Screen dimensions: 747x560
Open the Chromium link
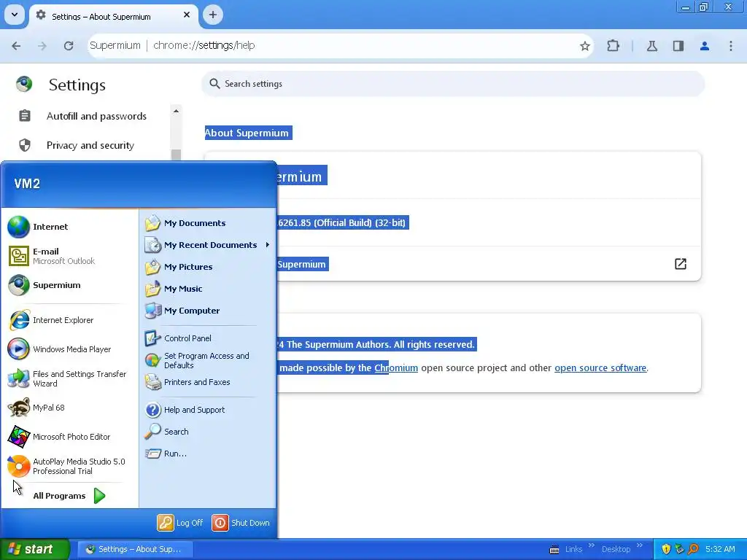click(x=396, y=368)
